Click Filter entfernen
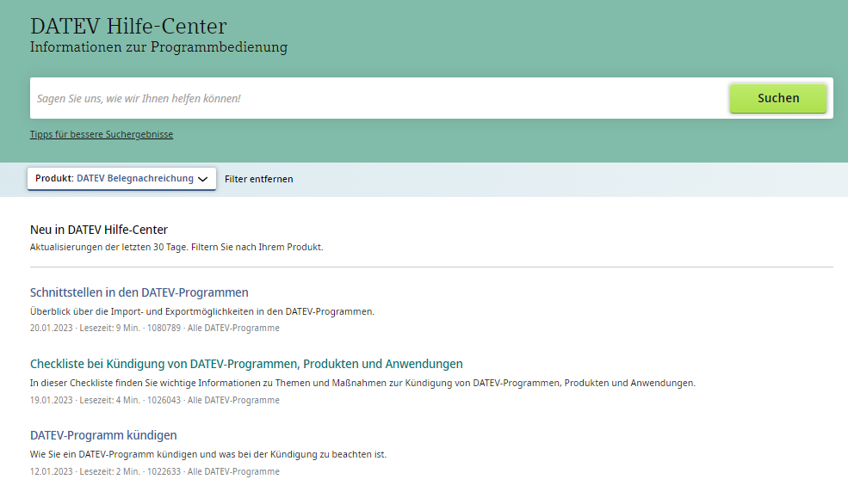The image size is (848, 504). pyautogui.click(x=258, y=179)
